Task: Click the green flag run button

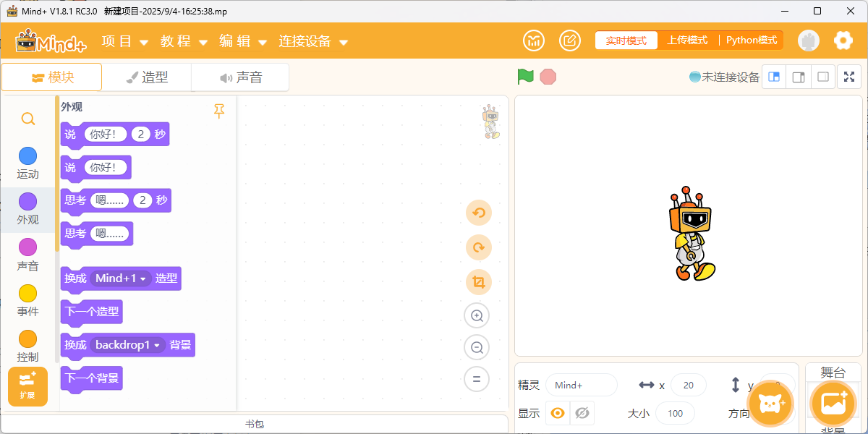Action: click(526, 76)
